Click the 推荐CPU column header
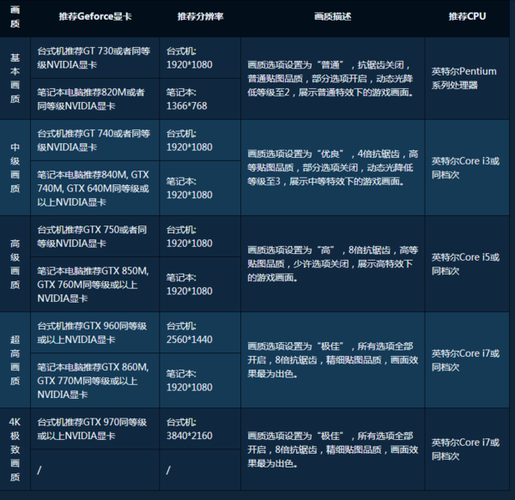The height and width of the screenshot is (500, 515). click(467, 17)
